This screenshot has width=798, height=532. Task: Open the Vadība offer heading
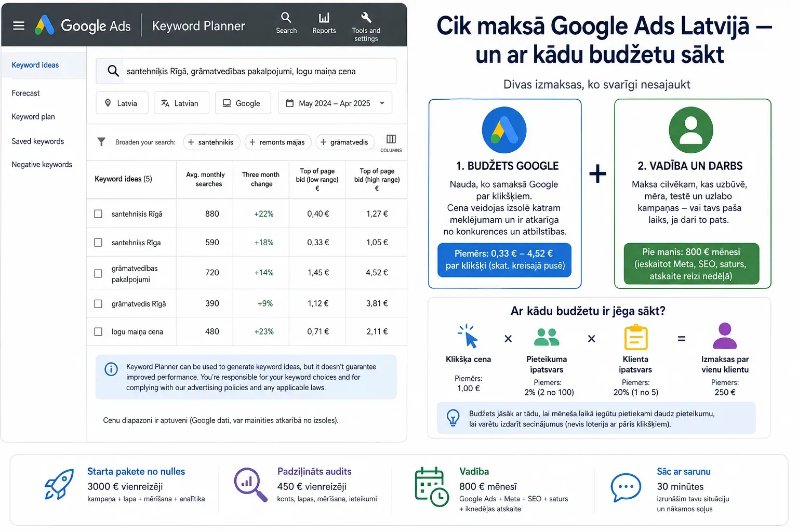tap(474, 471)
